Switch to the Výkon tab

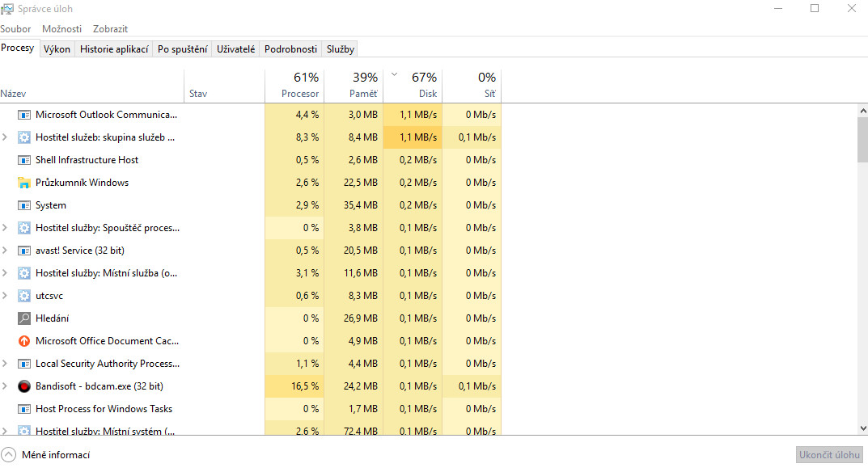[57, 49]
